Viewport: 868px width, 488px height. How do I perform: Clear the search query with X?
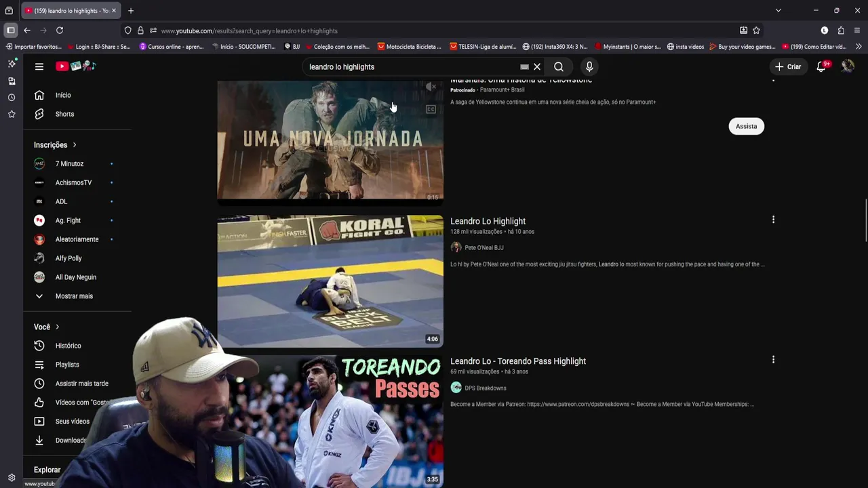click(537, 67)
